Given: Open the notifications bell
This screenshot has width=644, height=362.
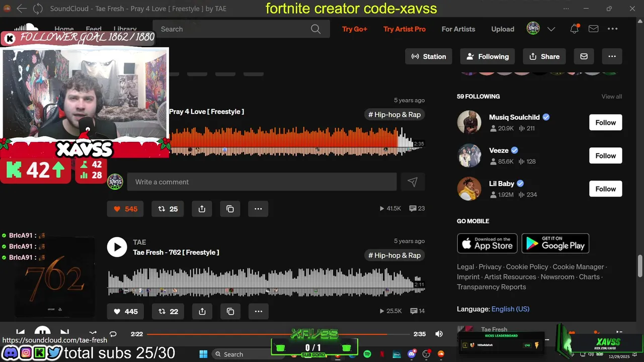Looking at the screenshot, I should coord(575,29).
